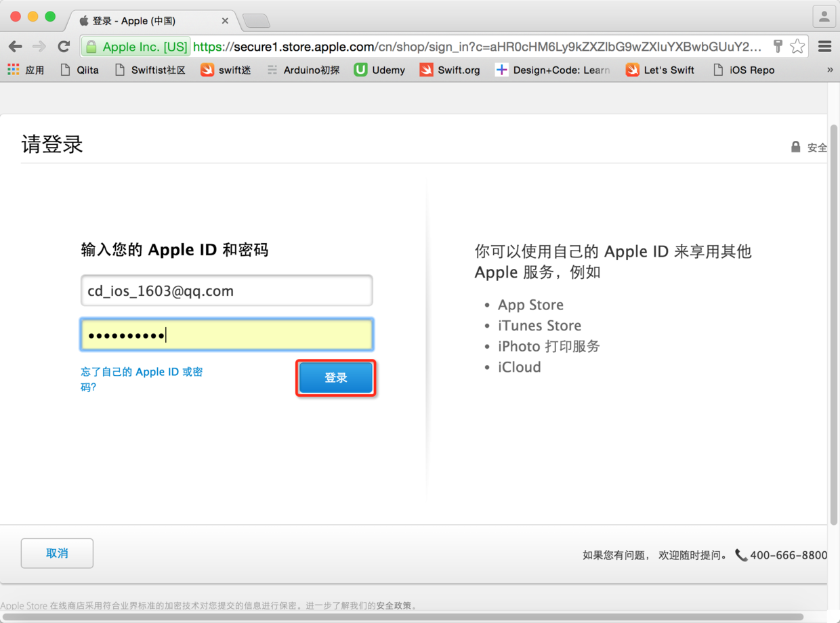The height and width of the screenshot is (623, 840).
Task: Click the vertical page scrollbar
Action: pos(835,325)
